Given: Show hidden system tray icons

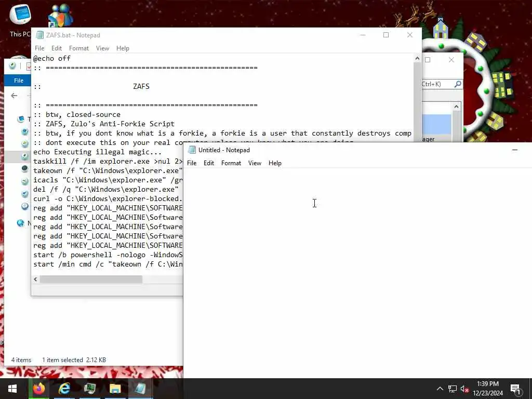Looking at the screenshot, I should [x=440, y=389].
